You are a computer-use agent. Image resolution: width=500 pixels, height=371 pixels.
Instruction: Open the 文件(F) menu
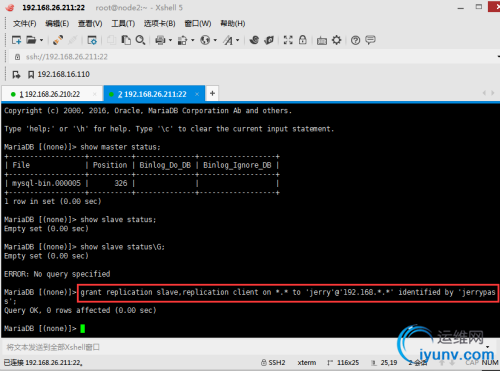tap(25, 23)
